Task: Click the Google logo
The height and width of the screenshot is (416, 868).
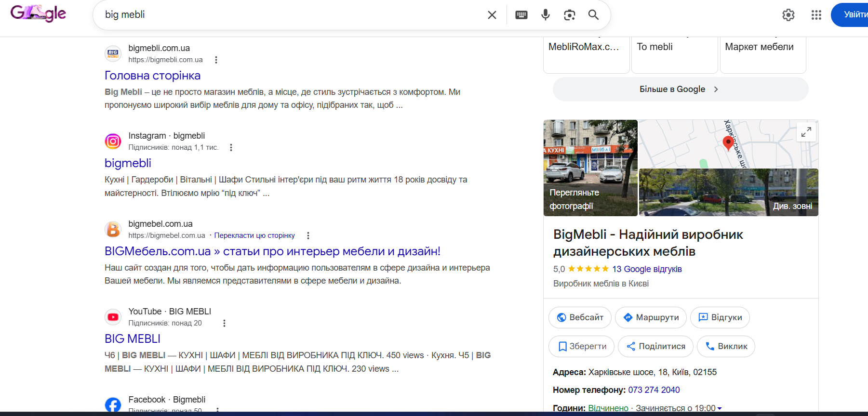Action: (x=38, y=13)
